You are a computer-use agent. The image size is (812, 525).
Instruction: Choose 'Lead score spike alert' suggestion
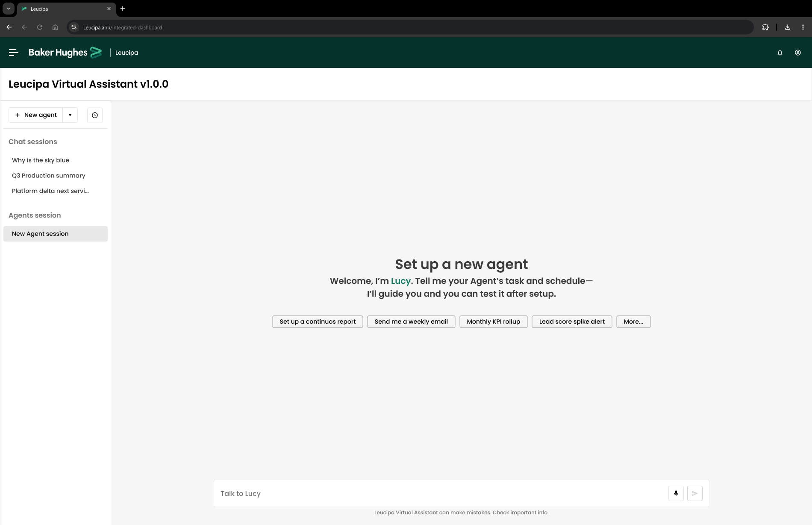571,322
